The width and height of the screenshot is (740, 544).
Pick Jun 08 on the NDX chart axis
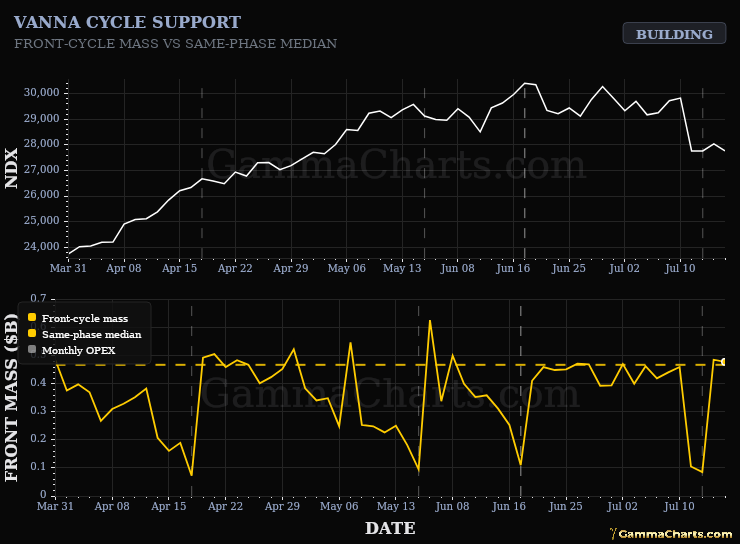[457, 268]
